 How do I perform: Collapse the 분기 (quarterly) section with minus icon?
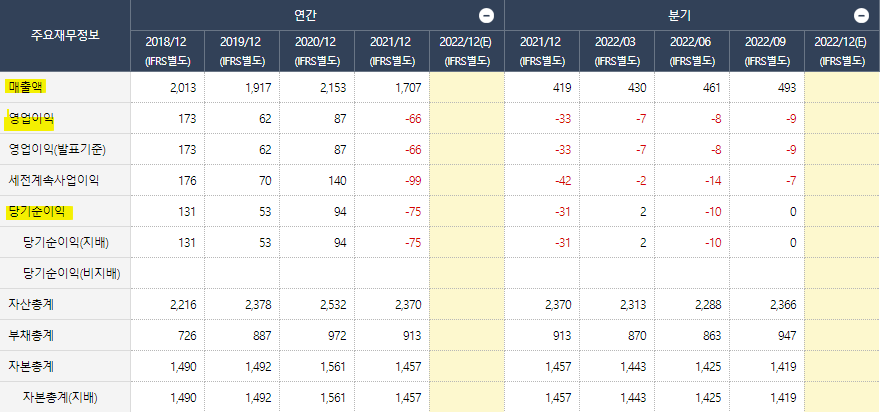pyautogui.click(x=861, y=16)
